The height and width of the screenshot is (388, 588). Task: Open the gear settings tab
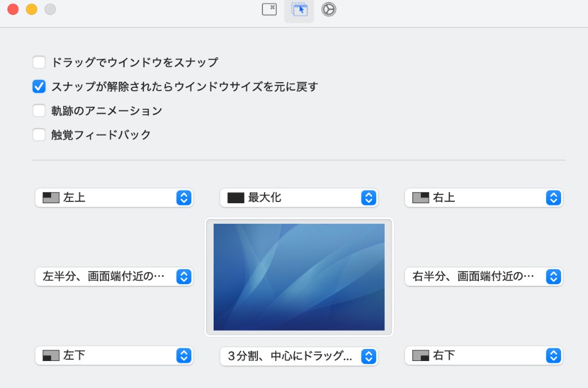[x=328, y=10]
